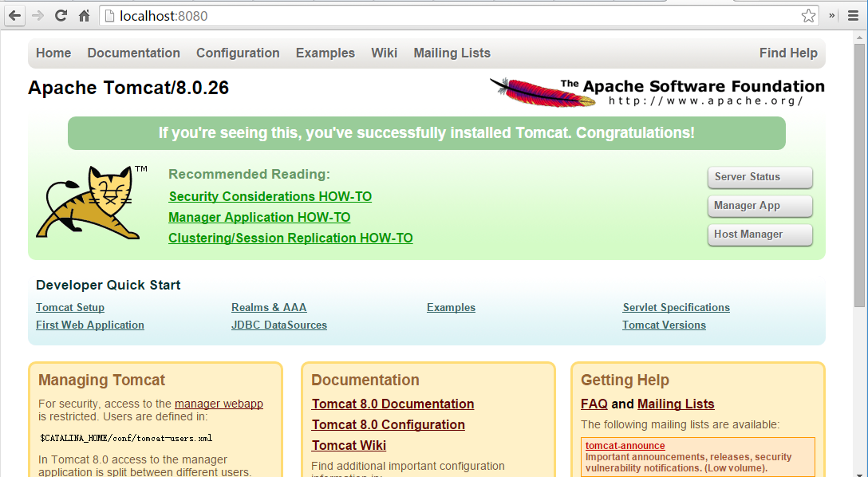The image size is (868, 477).
Task: Open the Documentation navigation item
Action: coord(134,53)
